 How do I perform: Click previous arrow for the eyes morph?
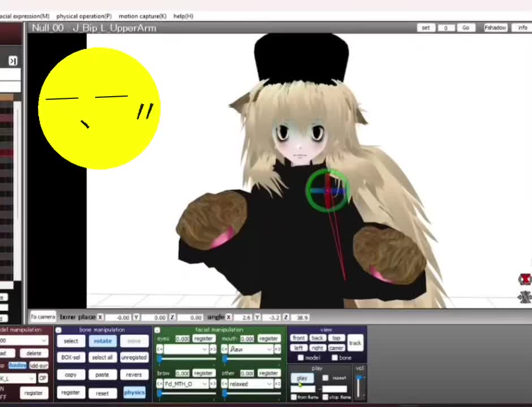(x=160, y=349)
